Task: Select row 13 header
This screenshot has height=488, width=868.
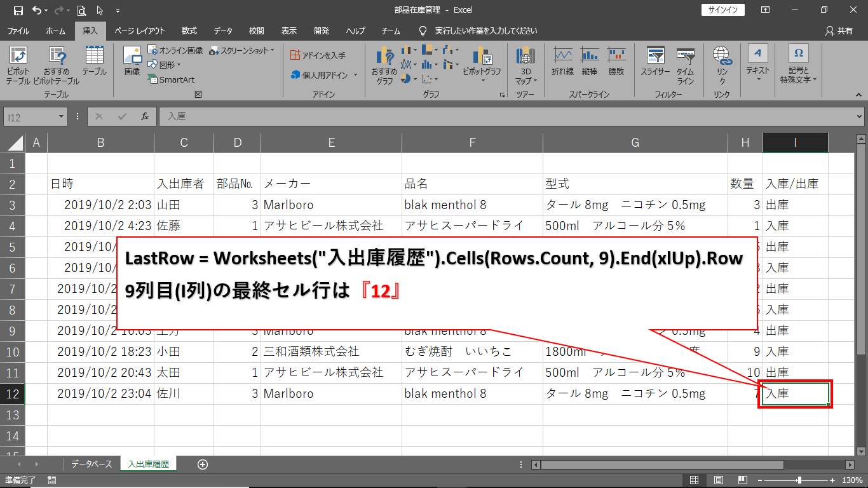Action: 12,415
